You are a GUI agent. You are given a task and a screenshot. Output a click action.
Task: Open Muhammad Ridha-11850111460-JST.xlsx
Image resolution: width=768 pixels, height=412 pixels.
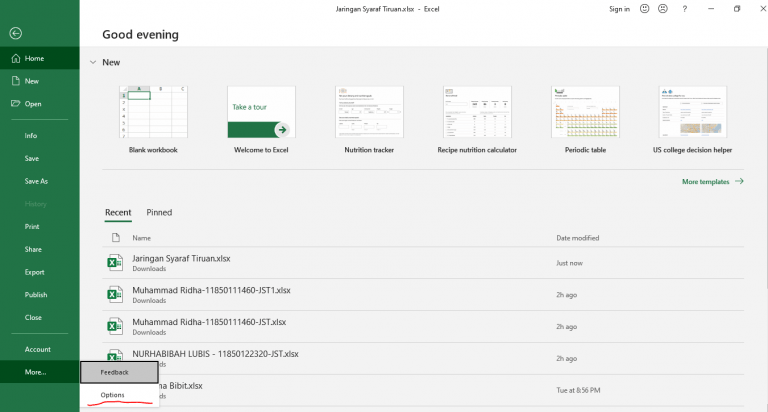click(423, 327)
